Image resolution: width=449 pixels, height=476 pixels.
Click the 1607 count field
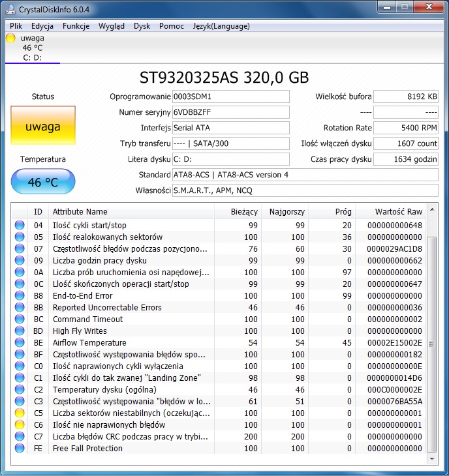coord(406,143)
